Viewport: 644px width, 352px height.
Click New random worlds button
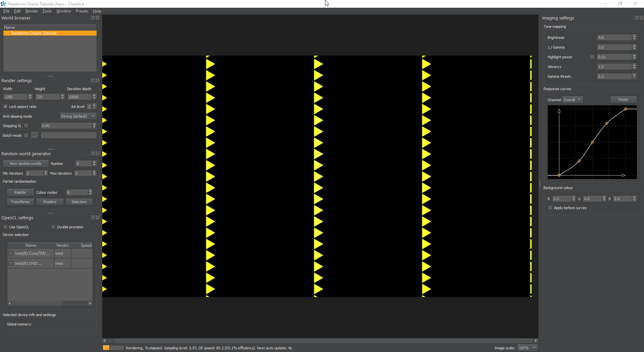(26, 164)
